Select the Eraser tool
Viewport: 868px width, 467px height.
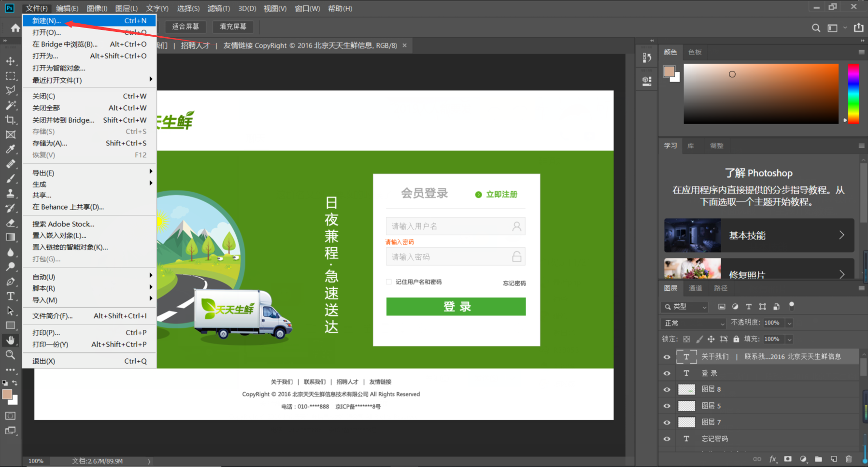coord(10,223)
